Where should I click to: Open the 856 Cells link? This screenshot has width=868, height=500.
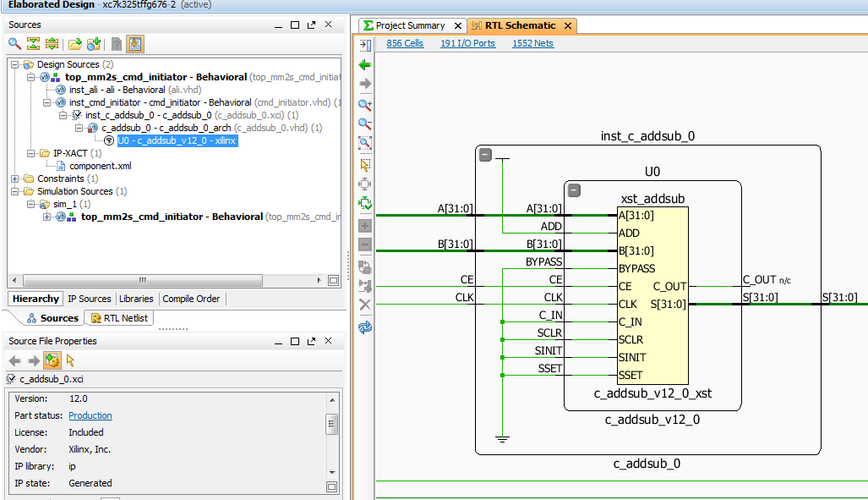(x=405, y=43)
